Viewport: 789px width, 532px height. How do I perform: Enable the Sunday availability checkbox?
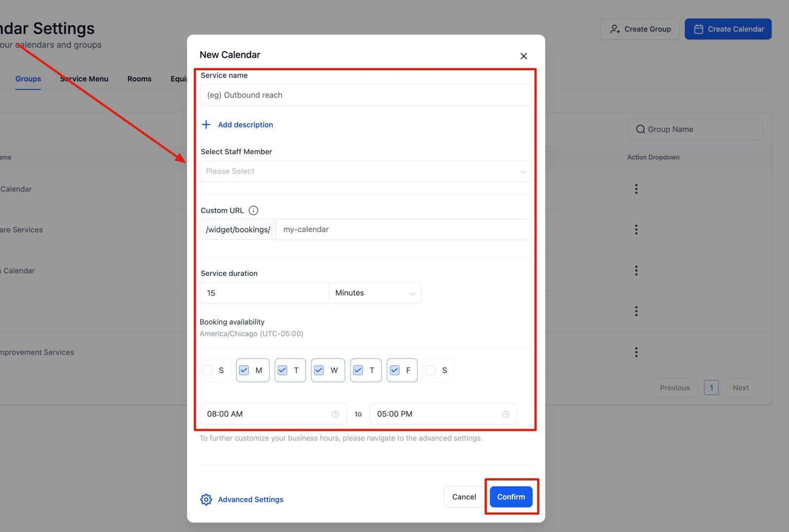pyautogui.click(x=208, y=370)
